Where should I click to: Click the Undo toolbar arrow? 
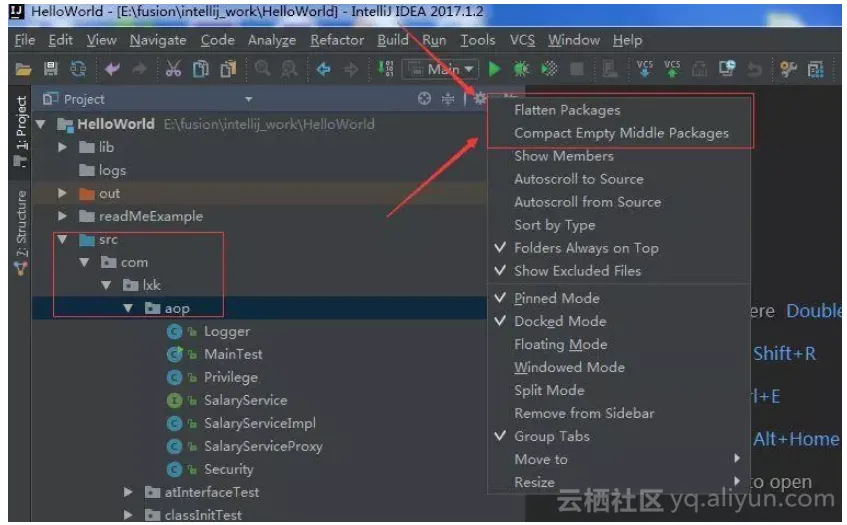[112, 69]
